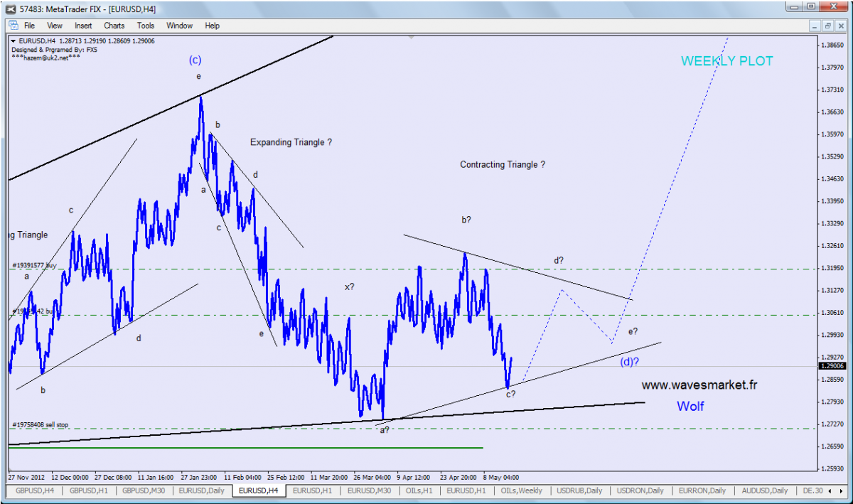Click the chart shift triangle marker at top
Viewport: 853px width, 504px height.
point(412,36)
